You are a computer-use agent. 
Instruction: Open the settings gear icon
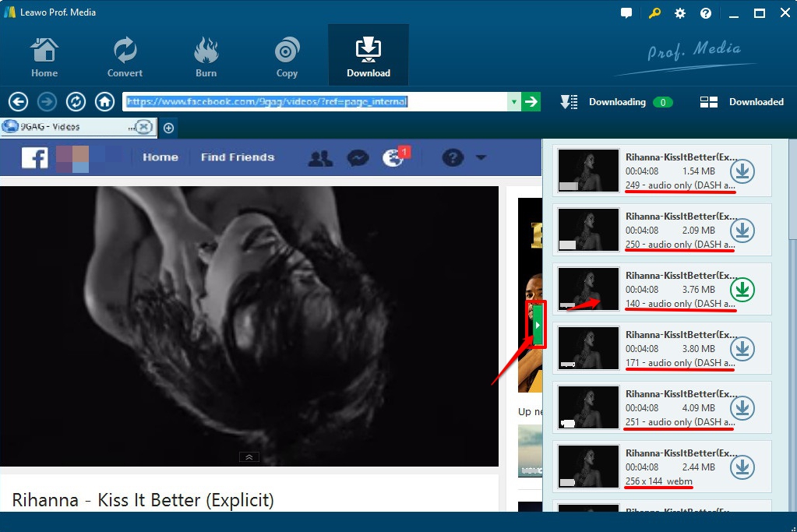click(x=680, y=13)
